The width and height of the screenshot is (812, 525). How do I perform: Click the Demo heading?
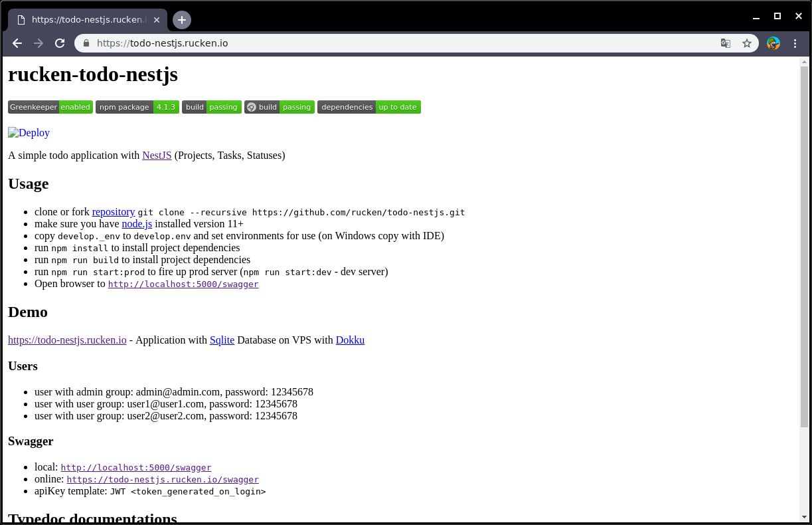click(x=28, y=312)
